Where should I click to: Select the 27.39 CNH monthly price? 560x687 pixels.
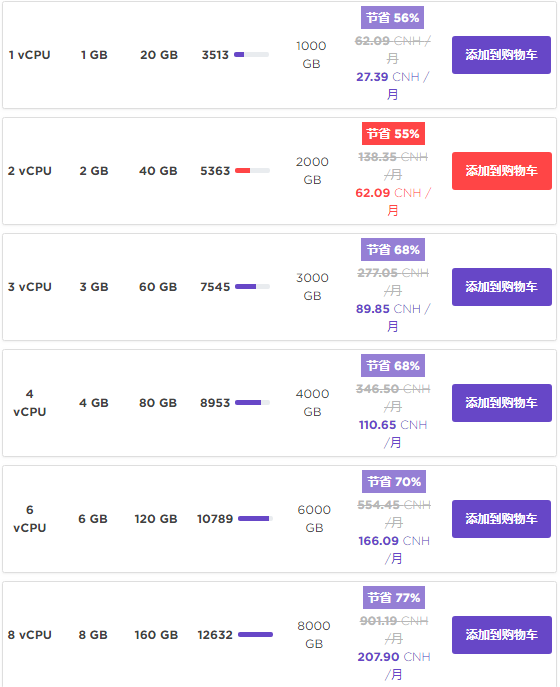point(393,85)
